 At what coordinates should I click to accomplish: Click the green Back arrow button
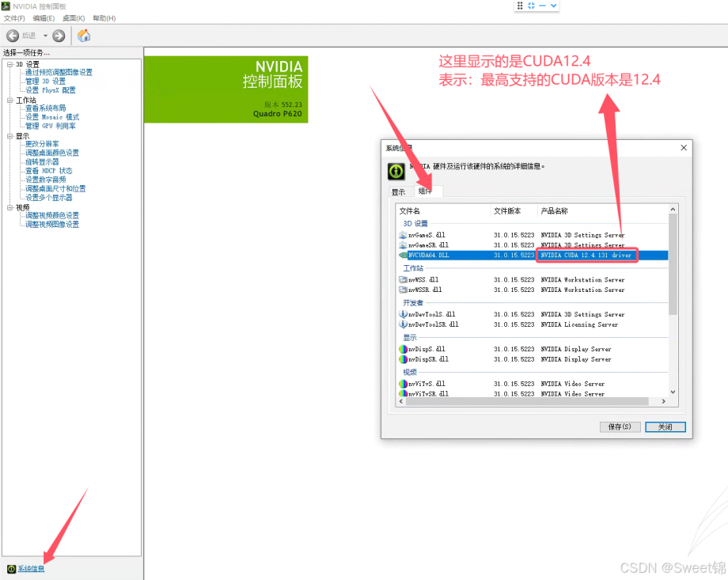tap(13, 36)
